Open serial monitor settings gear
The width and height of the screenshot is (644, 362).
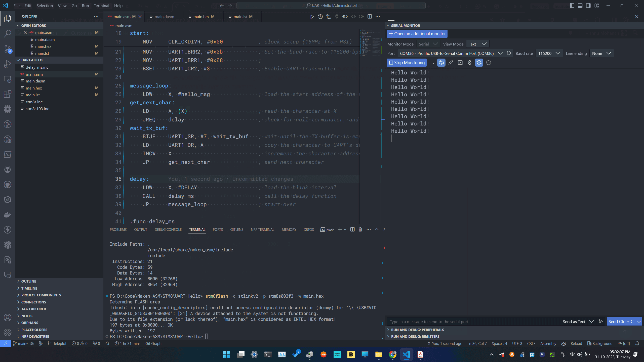click(488, 63)
